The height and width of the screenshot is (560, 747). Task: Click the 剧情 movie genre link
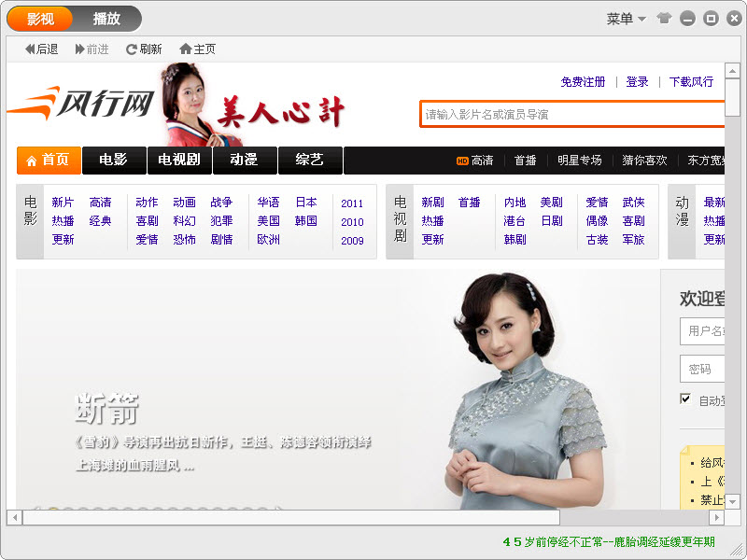221,240
